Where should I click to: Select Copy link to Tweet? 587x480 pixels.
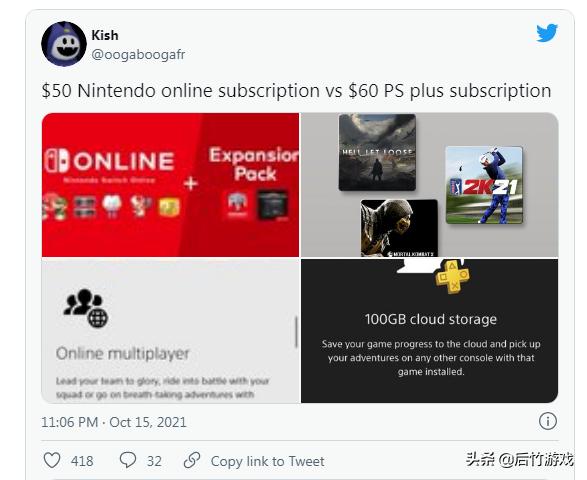coord(268,461)
